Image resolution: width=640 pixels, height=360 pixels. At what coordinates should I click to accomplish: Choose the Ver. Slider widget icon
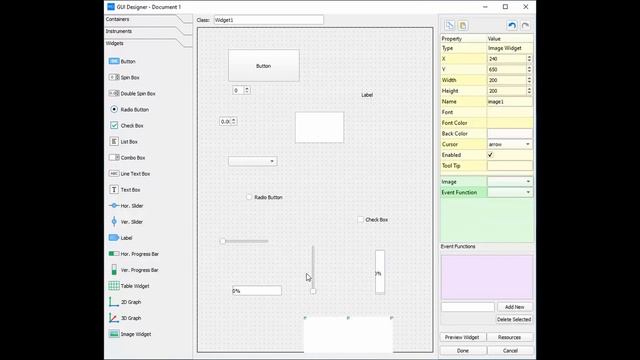click(114, 222)
